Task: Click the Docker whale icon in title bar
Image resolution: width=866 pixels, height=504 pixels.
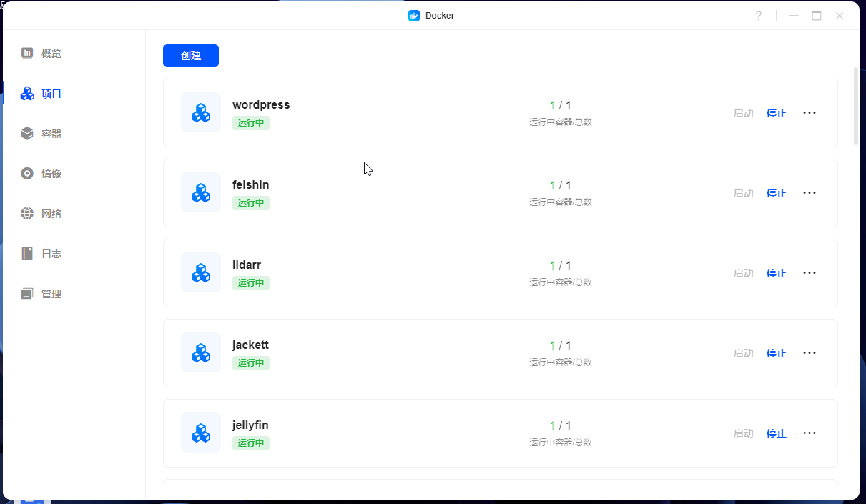Action: [414, 16]
